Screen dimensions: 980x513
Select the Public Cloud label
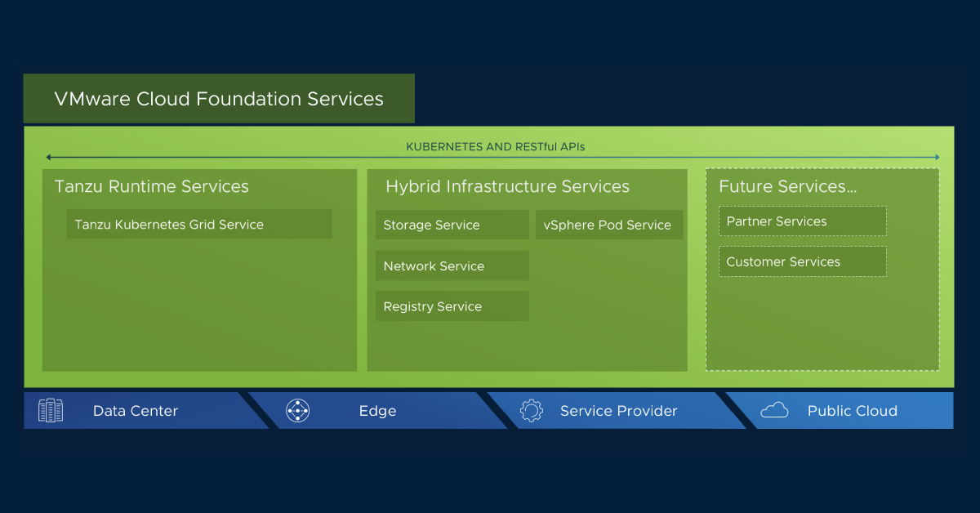[853, 411]
